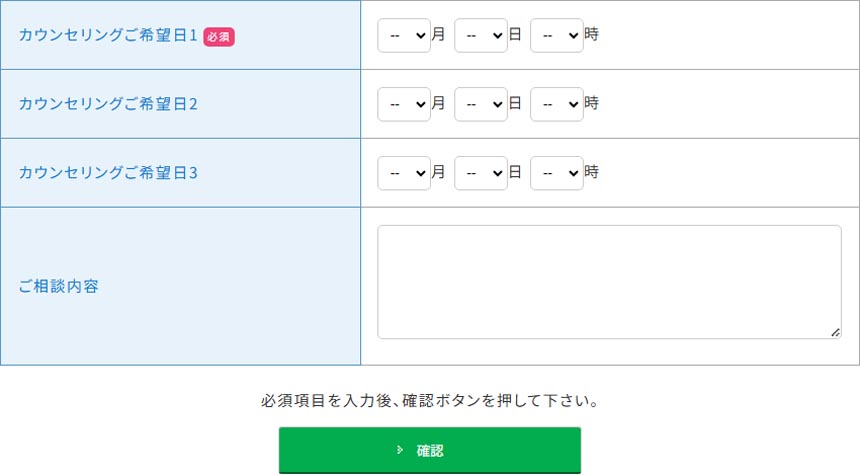This screenshot has height=475, width=860.
Task: Expand hour selector for カウンセリングご希望日2
Action: pos(556,104)
